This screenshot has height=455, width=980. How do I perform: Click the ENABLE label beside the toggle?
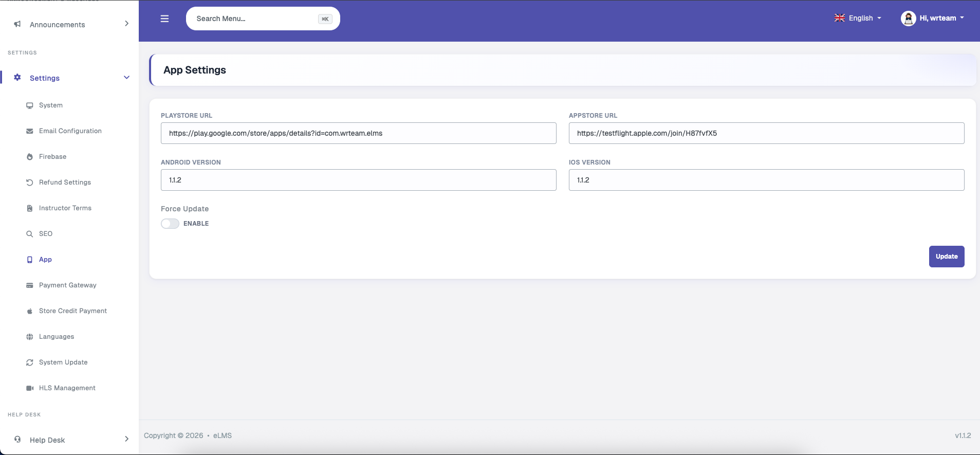point(196,224)
